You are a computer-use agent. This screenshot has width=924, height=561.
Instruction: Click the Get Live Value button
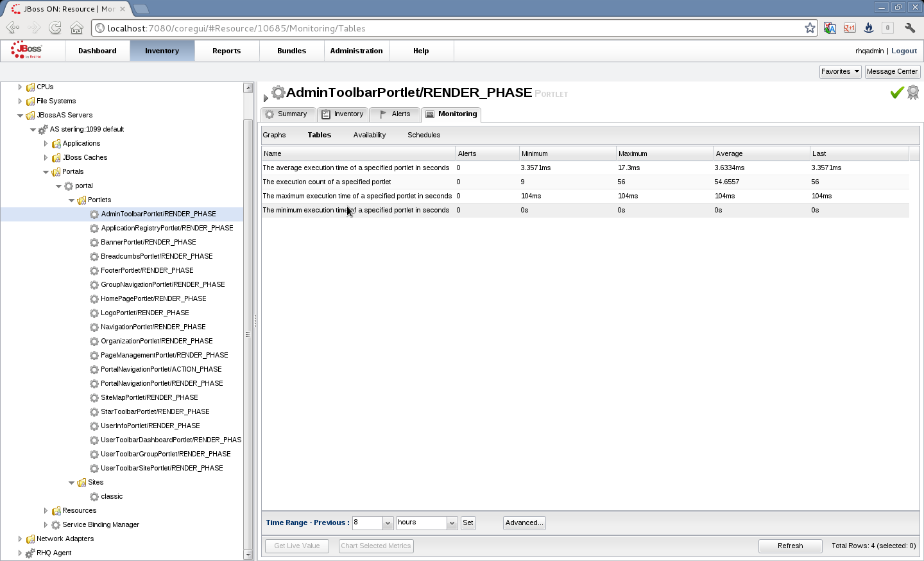pyautogui.click(x=296, y=546)
